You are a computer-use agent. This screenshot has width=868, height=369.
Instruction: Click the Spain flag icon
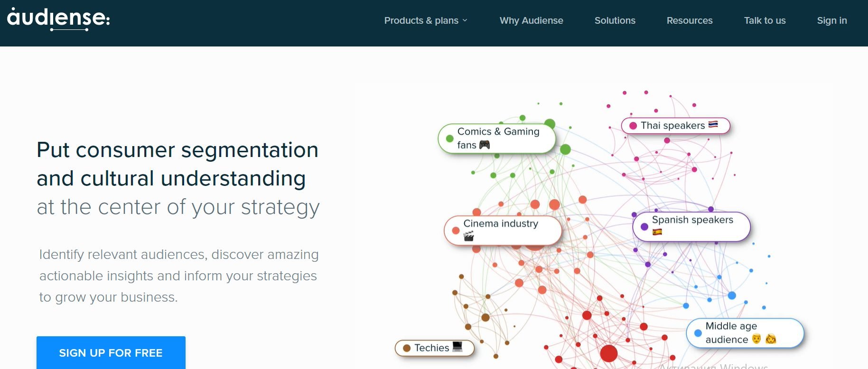[x=657, y=232]
